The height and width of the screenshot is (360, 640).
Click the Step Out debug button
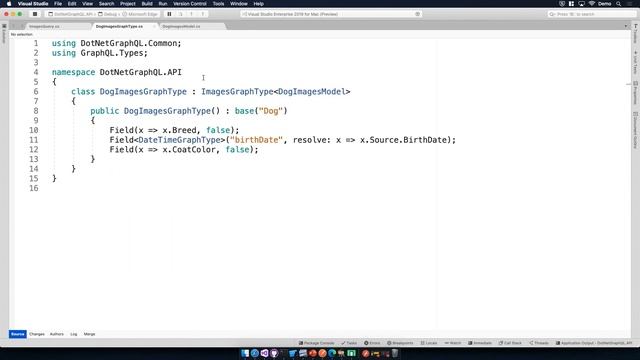tap(202, 14)
